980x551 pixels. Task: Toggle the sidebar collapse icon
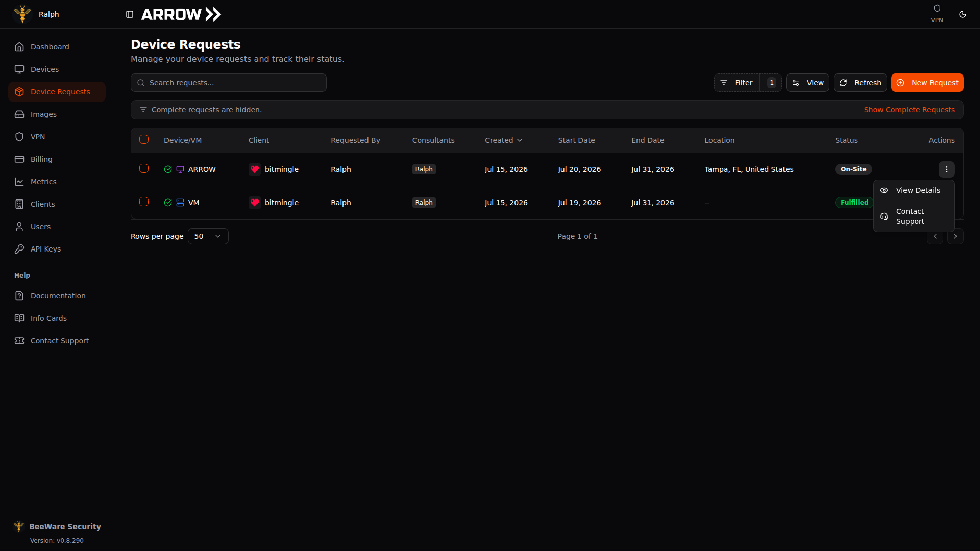[130, 14]
